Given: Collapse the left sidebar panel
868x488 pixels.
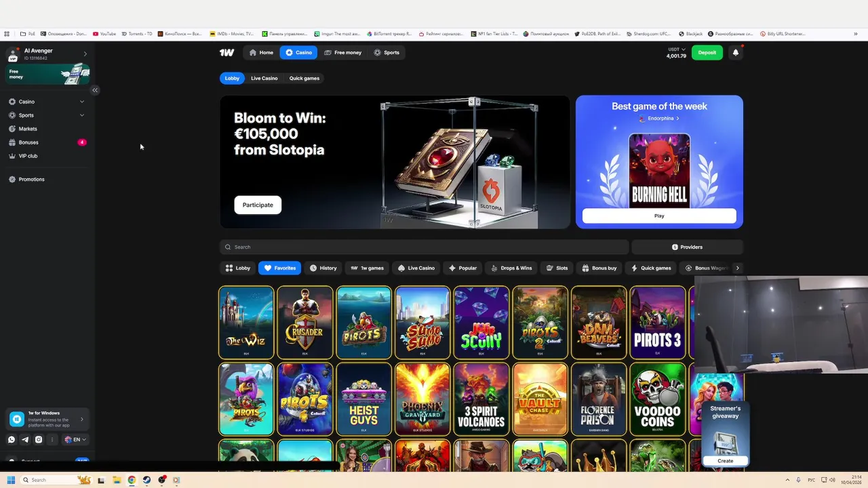Looking at the screenshot, I should point(95,90).
